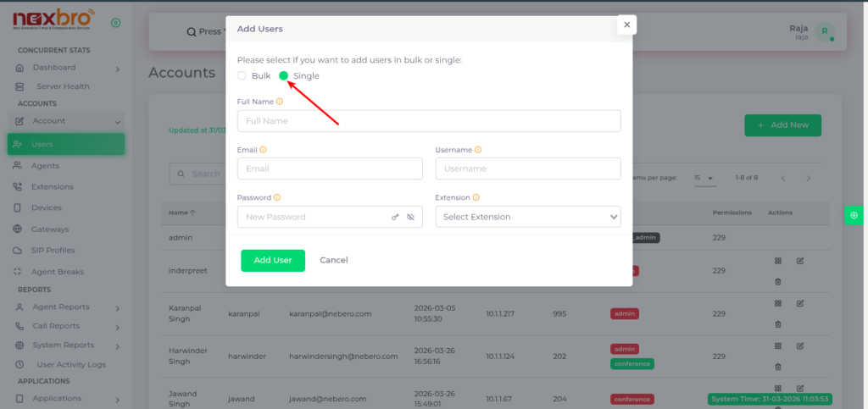Expand the Agent Reports submenu
Image resolution: width=868 pixels, height=409 pixels.
[117, 307]
